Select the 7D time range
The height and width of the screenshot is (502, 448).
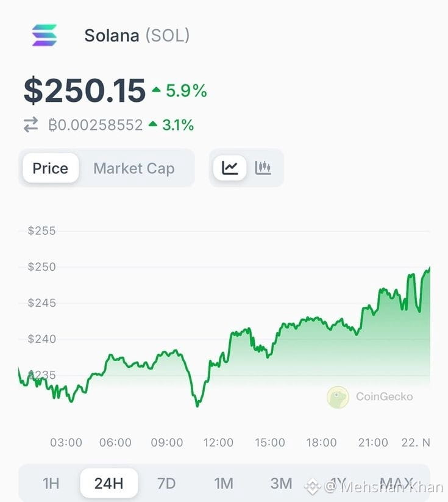click(166, 484)
